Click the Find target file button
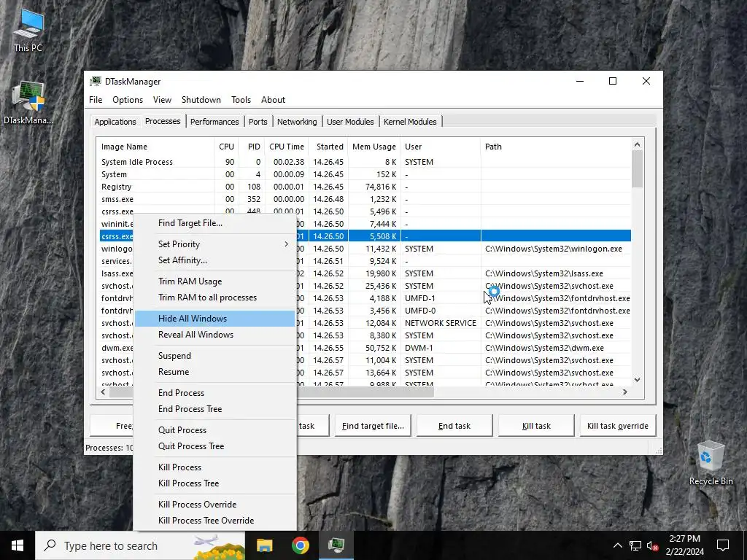747x560 pixels. (373, 426)
